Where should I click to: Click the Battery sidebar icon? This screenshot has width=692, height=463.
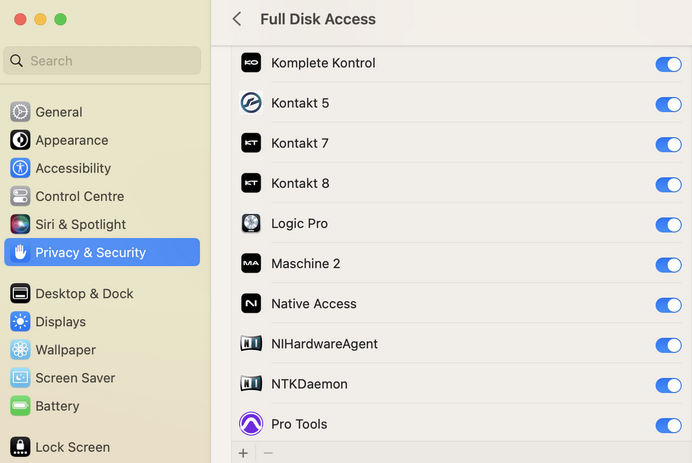coord(20,406)
